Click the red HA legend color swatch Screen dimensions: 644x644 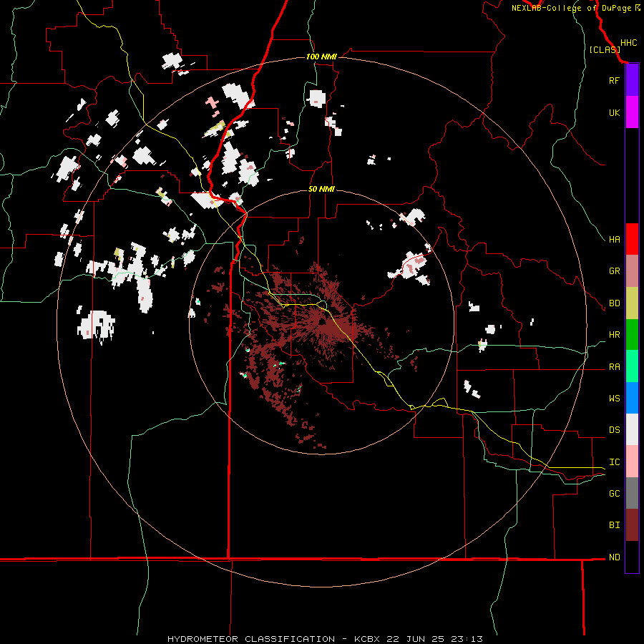coord(632,239)
